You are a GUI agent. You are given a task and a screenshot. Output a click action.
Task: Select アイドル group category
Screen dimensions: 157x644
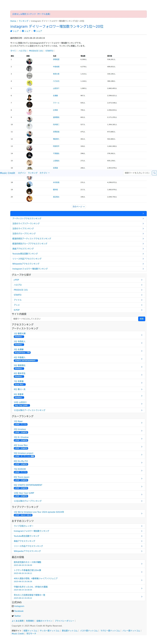pos(78,300)
